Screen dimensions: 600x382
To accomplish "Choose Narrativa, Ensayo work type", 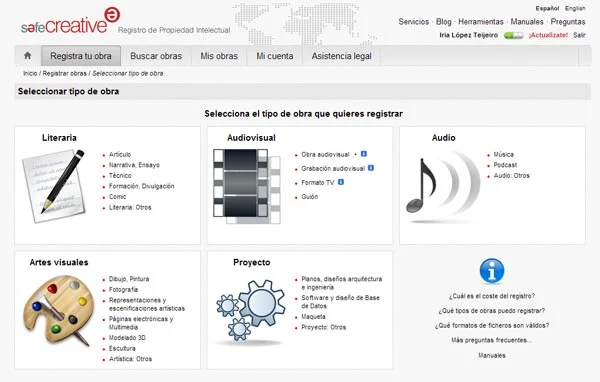I will [x=134, y=165].
